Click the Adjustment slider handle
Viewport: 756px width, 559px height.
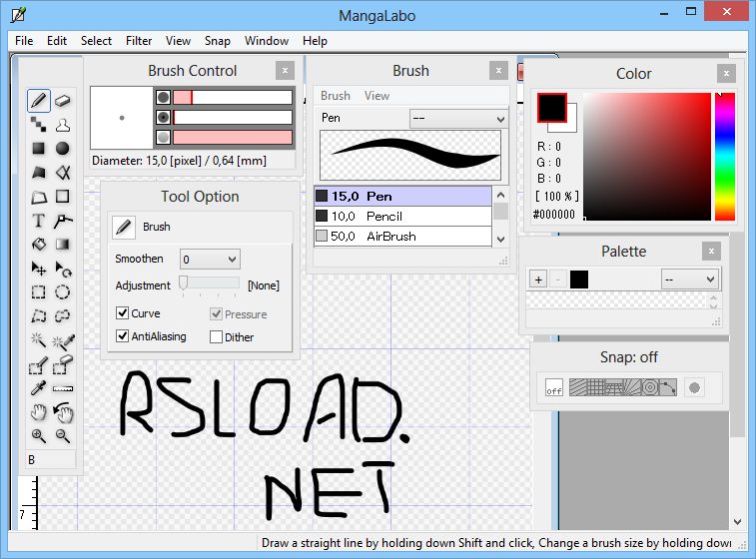pyautogui.click(x=183, y=283)
